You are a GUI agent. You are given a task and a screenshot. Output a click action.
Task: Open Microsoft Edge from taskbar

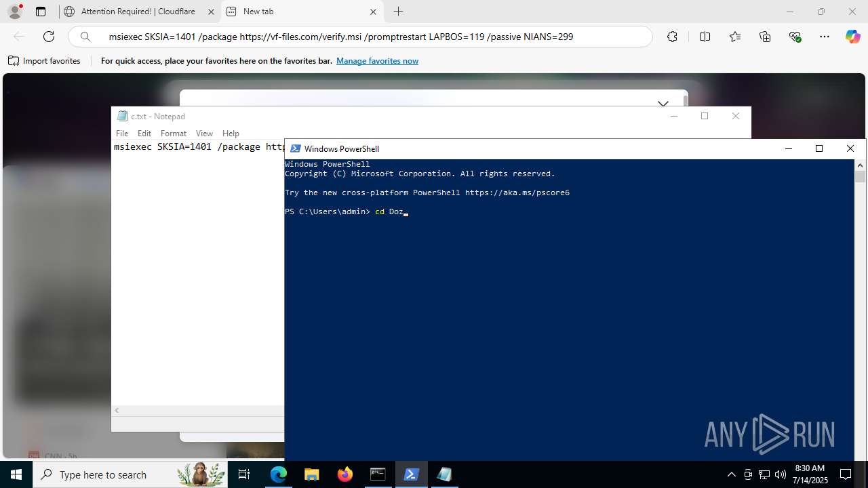tap(279, 474)
